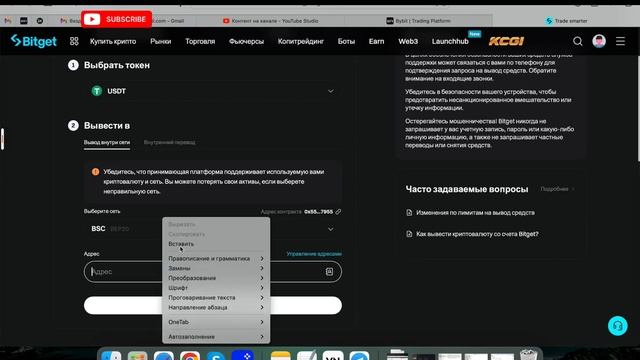Switch to the Trade smarter browser tab
Viewport: 640px width, 360px height.
click(x=567, y=21)
